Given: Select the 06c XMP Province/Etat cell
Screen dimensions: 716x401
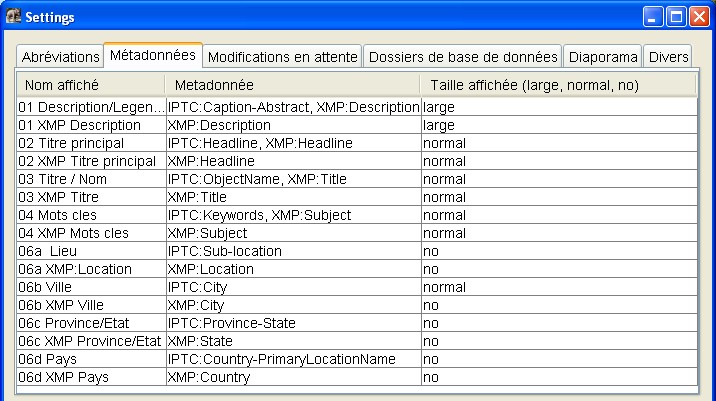Looking at the screenshot, I should [x=91, y=341].
